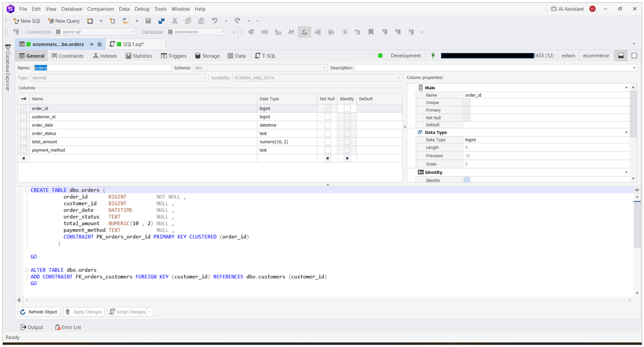
Task: Click the Apply Changes button
Action: point(84,312)
